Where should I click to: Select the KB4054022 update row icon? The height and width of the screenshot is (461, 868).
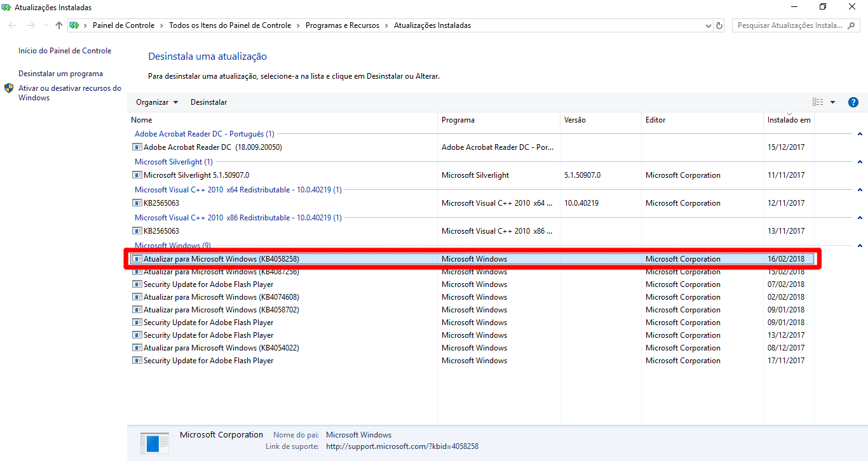coord(137,348)
